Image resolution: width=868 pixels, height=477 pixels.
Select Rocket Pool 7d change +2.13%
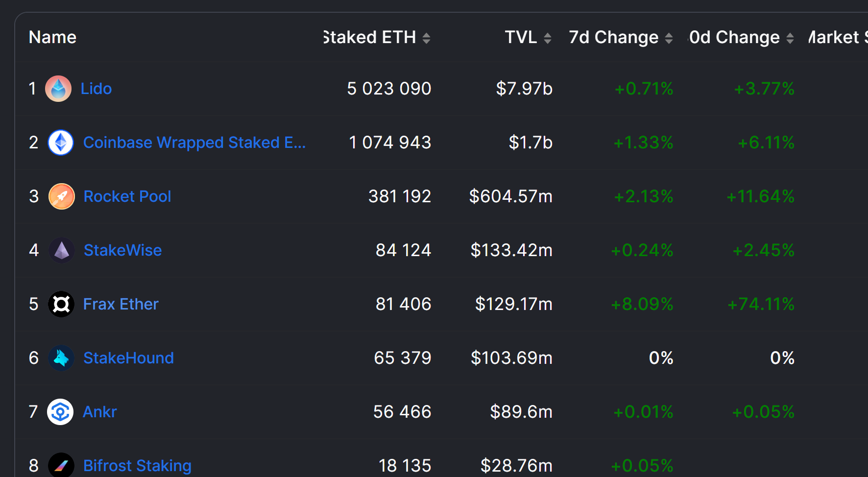644,196
